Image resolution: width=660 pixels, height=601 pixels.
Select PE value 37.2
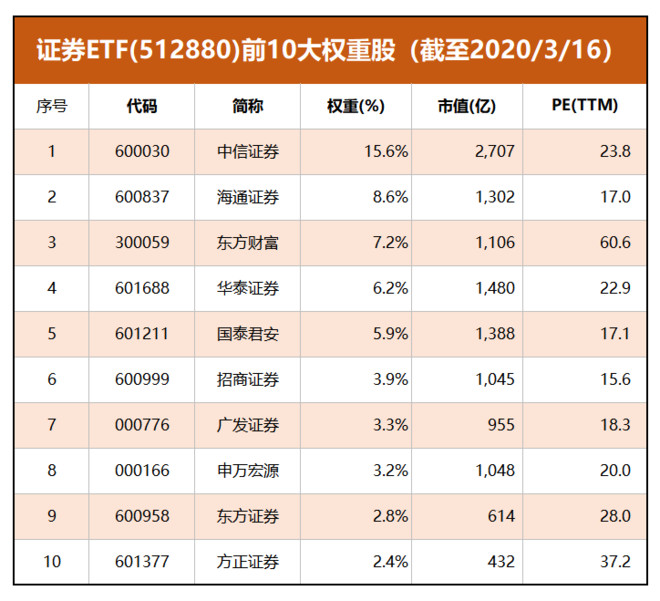click(x=615, y=562)
